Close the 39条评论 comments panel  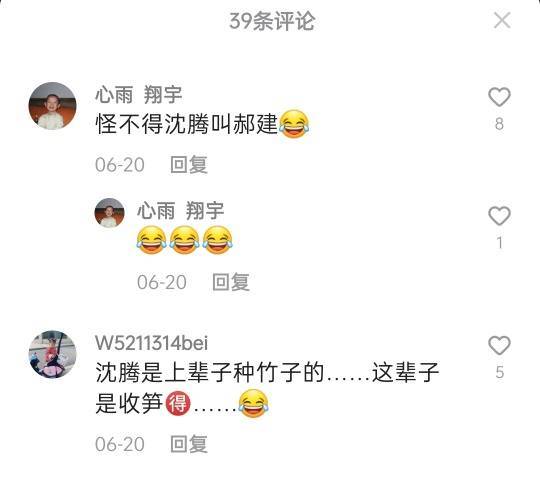(502, 20)
